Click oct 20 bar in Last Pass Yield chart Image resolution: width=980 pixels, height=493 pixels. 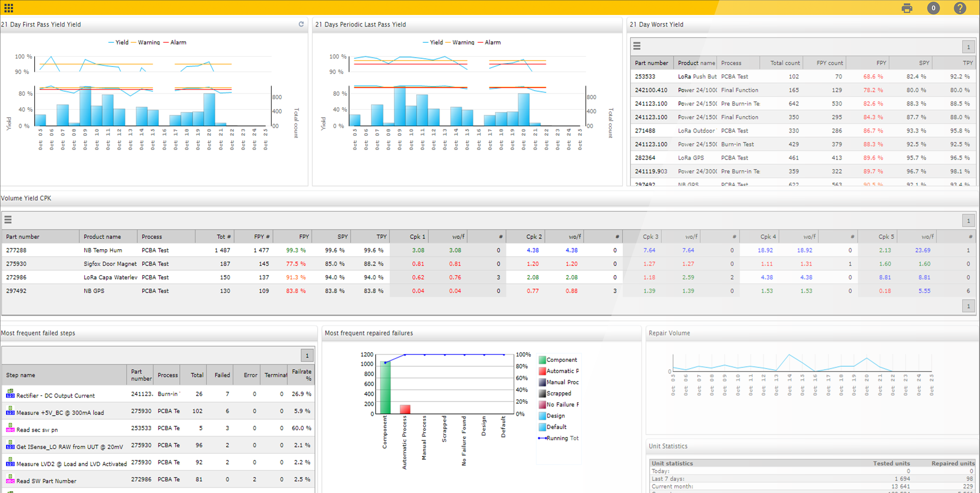[x=523, y=109]
